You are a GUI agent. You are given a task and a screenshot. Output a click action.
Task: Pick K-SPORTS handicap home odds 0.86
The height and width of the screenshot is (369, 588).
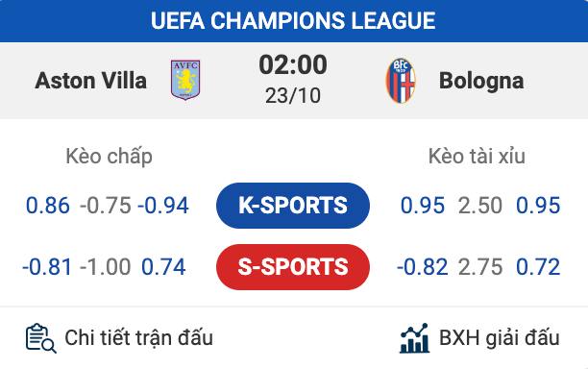pos(48,206)
